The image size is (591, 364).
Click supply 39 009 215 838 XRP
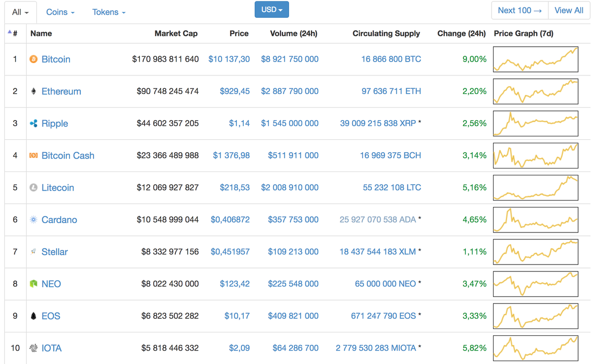coord(378,124)
